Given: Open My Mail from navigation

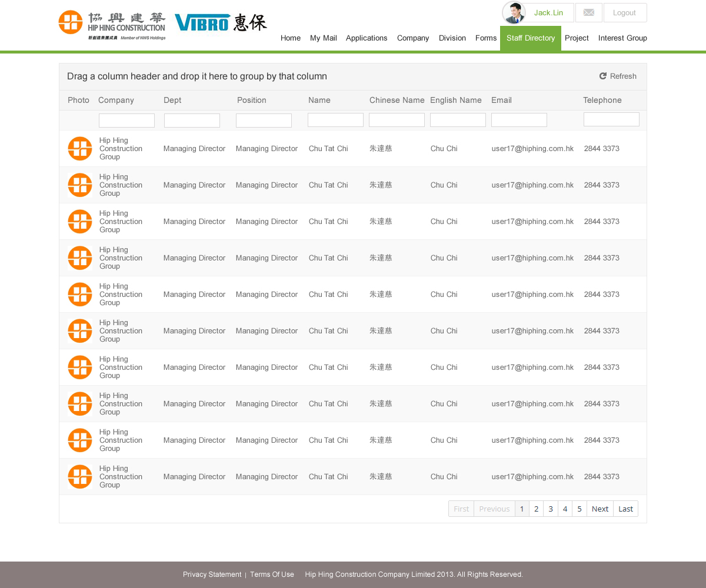Looking at the screenshot, I should point(323,38).
